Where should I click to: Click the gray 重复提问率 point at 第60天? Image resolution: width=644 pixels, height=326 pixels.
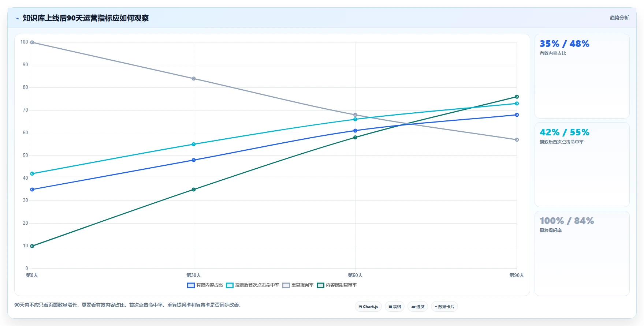(x=355, y=115)
